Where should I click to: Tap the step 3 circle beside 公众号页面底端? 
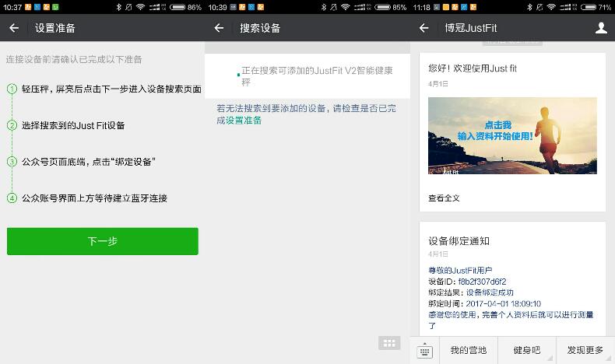pos(12,162)
